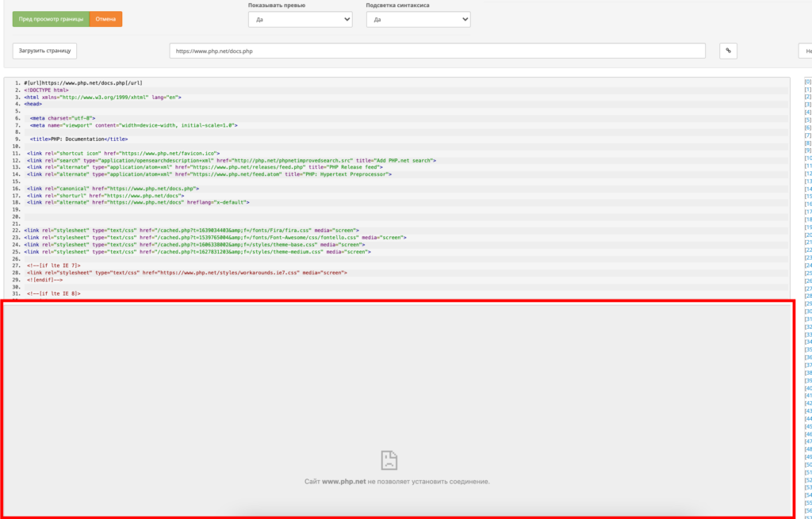This screenshot has width=812, height=519.
Task: Click the title PHP: Documentation line
Action: pos(79,139)
